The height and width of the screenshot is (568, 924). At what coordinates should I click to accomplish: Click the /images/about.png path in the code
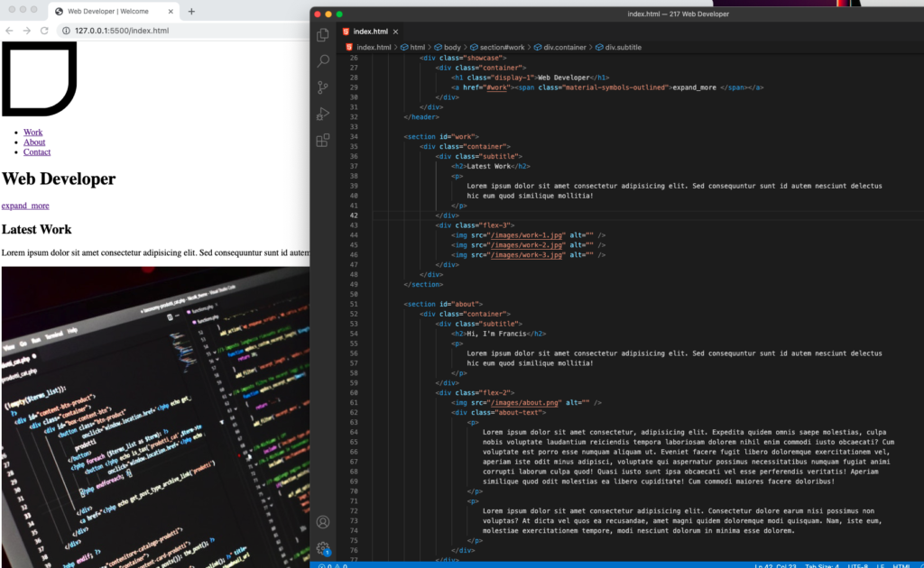(x=526, y=403)
